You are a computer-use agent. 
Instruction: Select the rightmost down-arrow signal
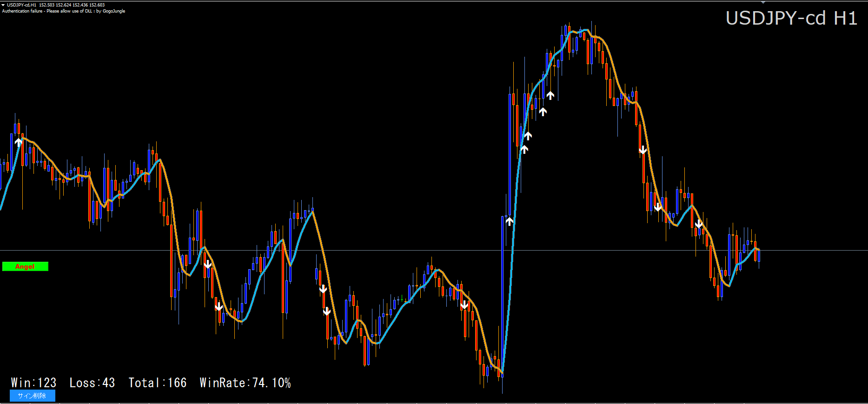tap(699, 224)
